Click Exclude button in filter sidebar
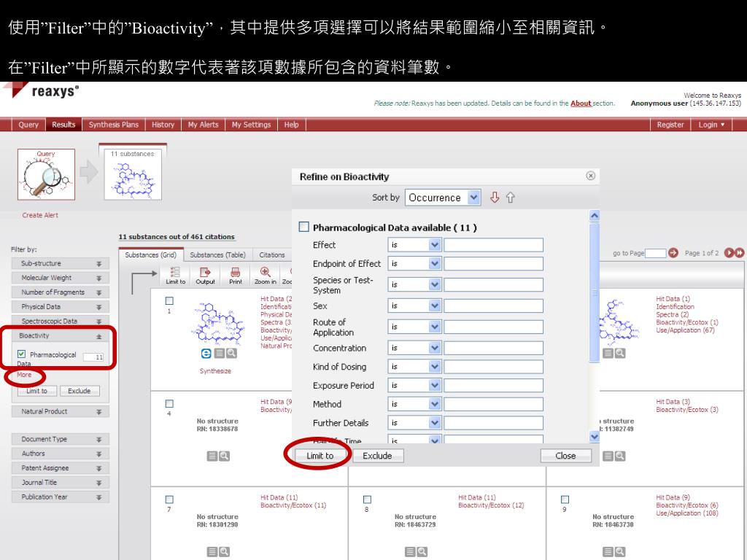This screenshot has height=560, width=747. click(79, 391)
